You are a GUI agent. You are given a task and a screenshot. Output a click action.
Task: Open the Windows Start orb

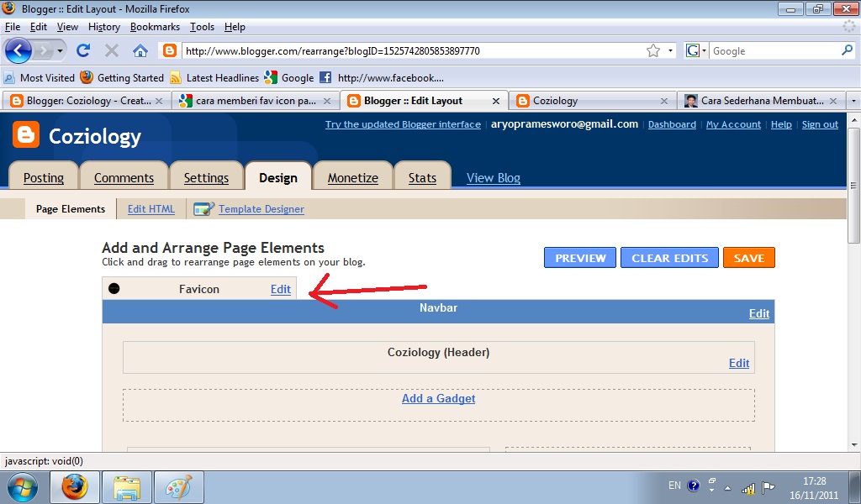click(x=23, y=487)
